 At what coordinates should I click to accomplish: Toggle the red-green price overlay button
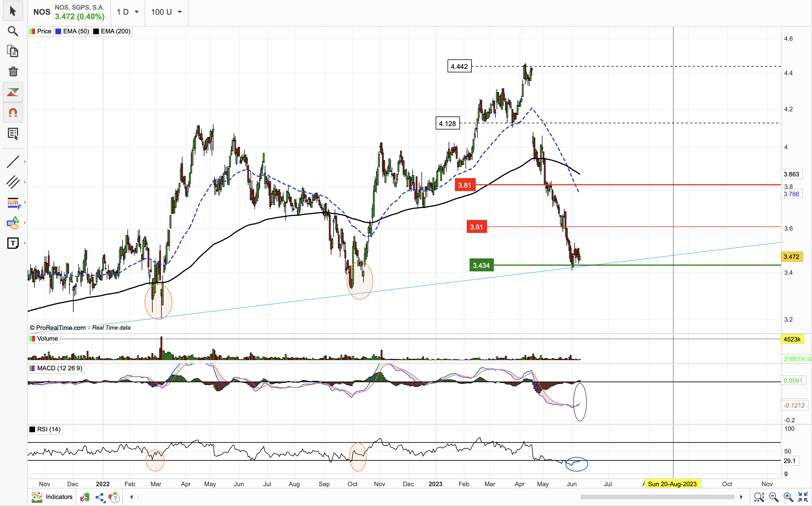[x=13, y=92]
